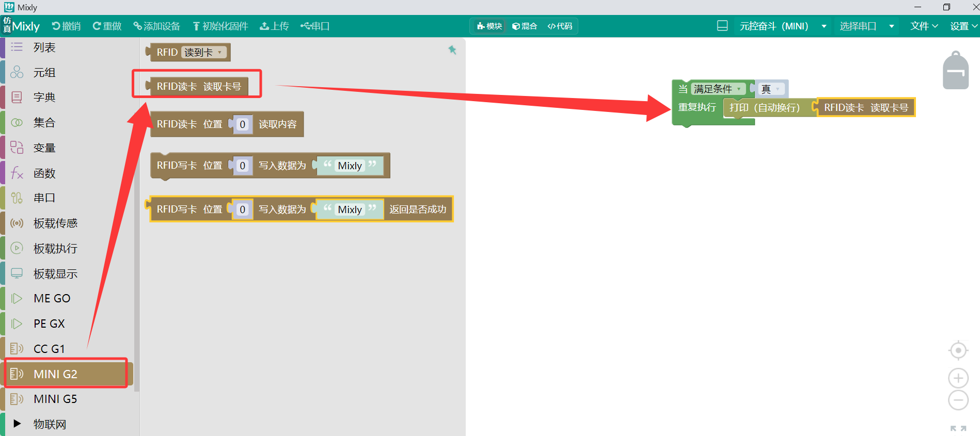Undo the last action with 撤销
The image size is (980, 436).
coord(66,26)
